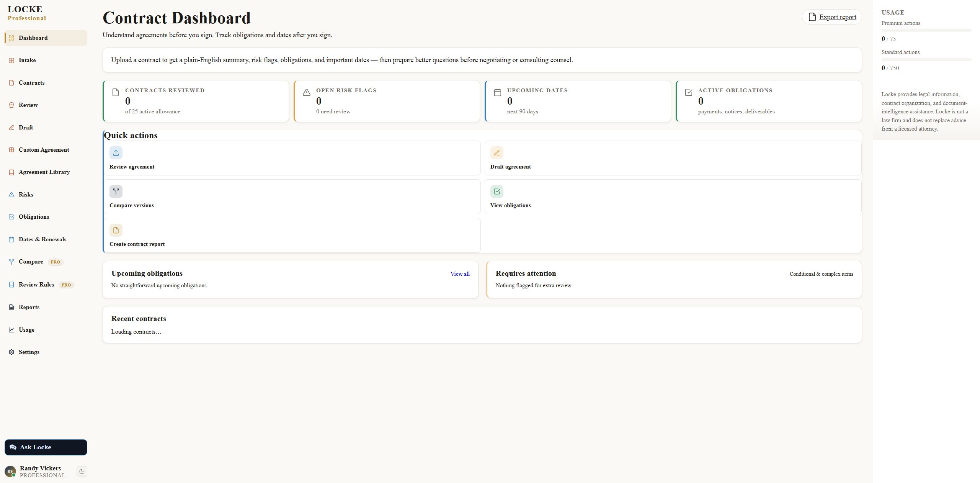Viewport: 980px width, 483px height.
Task: Click the 'Conditional & complex items' label
Action: click(821, 274)
